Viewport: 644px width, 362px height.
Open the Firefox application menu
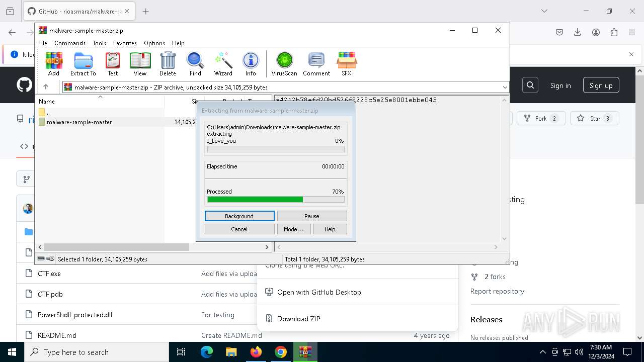click(x=632, y=32)
